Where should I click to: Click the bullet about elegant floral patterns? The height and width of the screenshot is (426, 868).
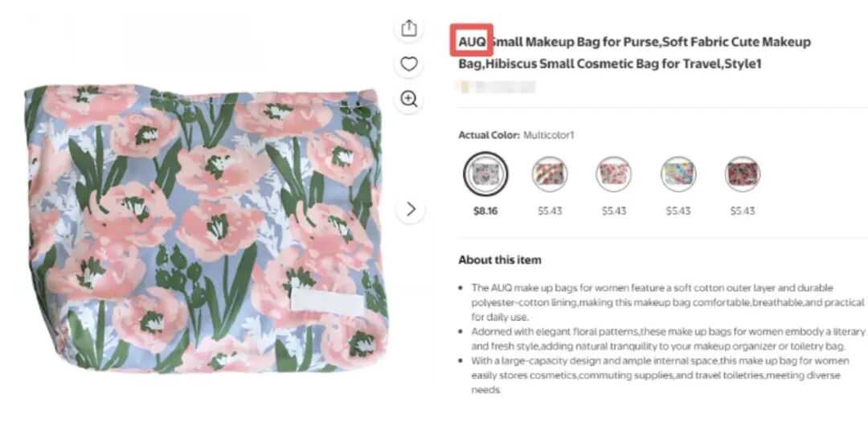point(668,339)
